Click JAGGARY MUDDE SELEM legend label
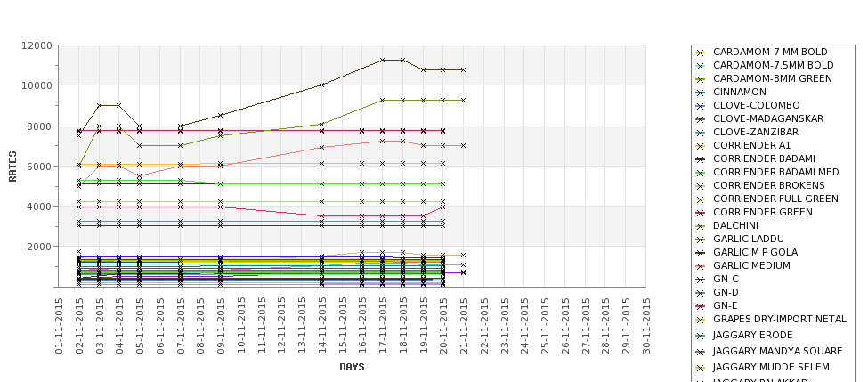Viewport: 868px width, 382px height. pyautogui.click(x=771, y=367)
